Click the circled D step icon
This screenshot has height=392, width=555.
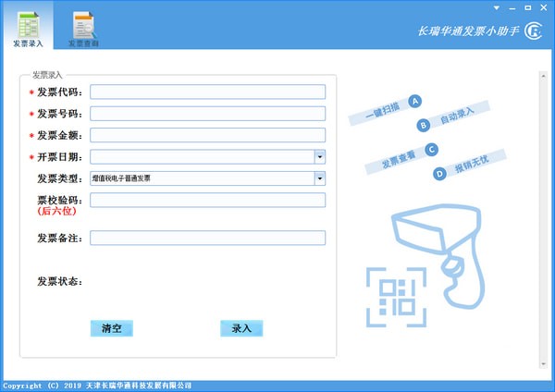[x=440, y=173]
